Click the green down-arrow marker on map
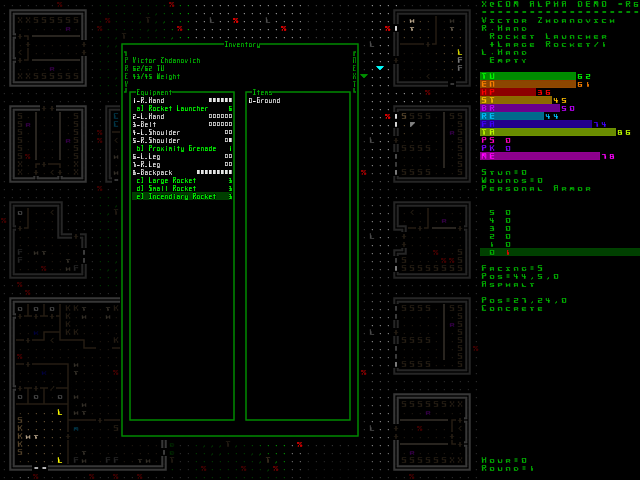The image size is (640, 480). pyautogui.click(x=364, y=76)
